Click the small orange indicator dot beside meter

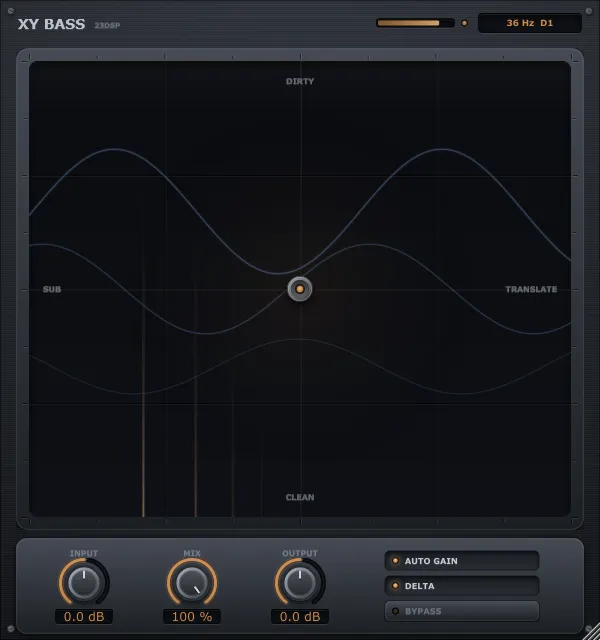(464, 23)
